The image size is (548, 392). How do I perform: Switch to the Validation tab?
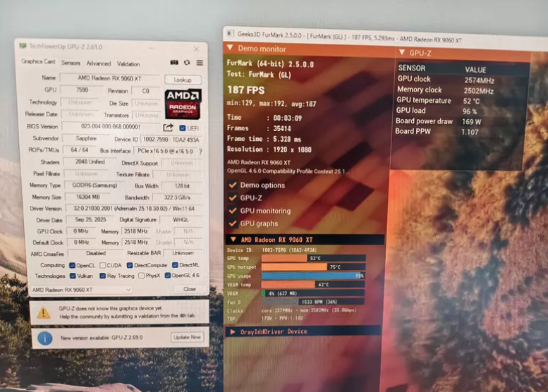[128, 64]
